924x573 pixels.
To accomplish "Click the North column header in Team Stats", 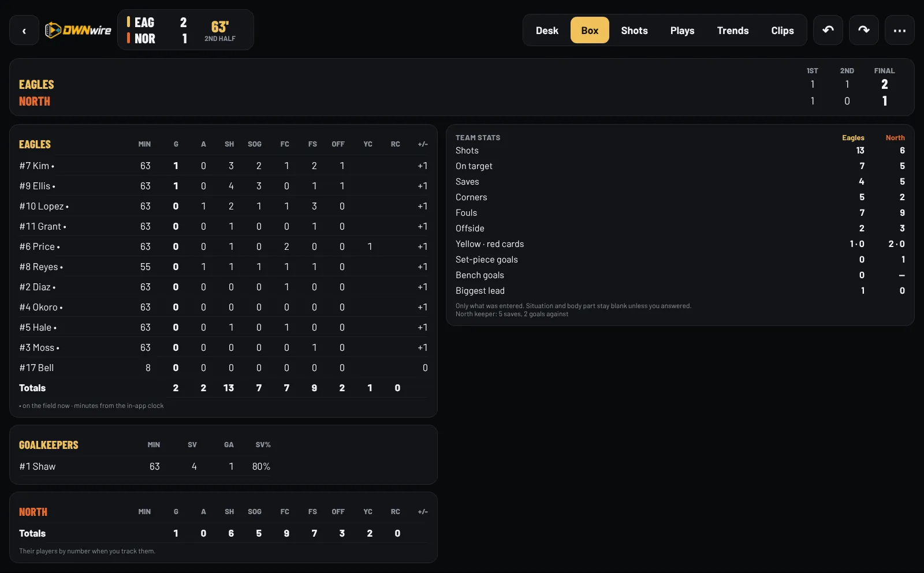I will pos(895,137).
